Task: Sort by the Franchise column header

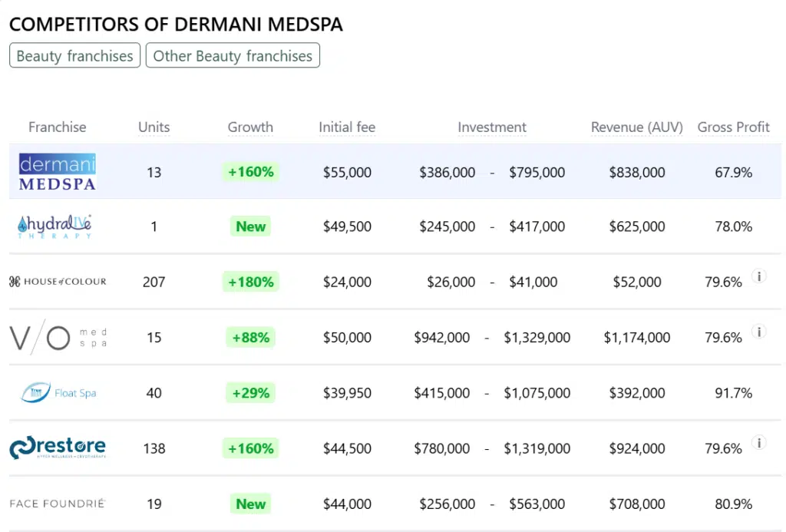Action: point(57,127)
